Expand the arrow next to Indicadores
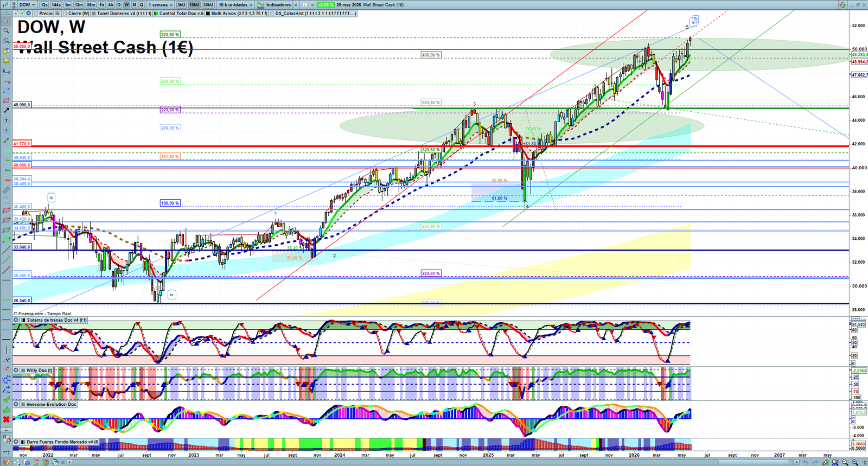The width and height of the screenshot is (868, 466). click(296, 4)
